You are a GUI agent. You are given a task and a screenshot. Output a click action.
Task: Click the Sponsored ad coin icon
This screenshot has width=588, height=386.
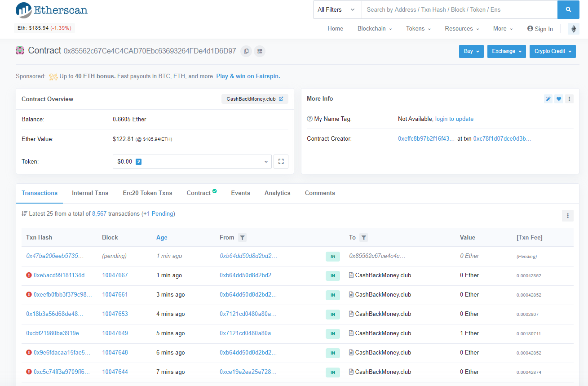53,76
